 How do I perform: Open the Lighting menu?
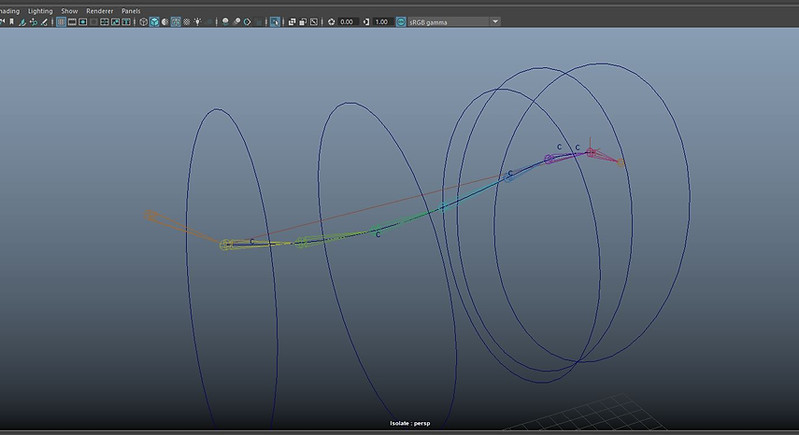point(40,11)
